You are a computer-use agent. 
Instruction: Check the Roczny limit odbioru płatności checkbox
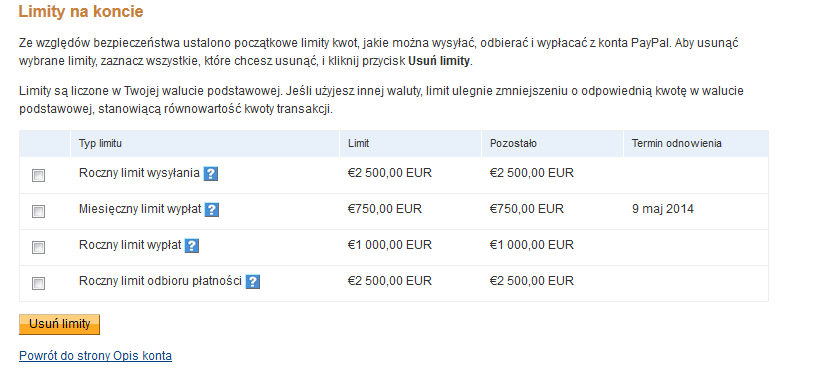point(39,284)
